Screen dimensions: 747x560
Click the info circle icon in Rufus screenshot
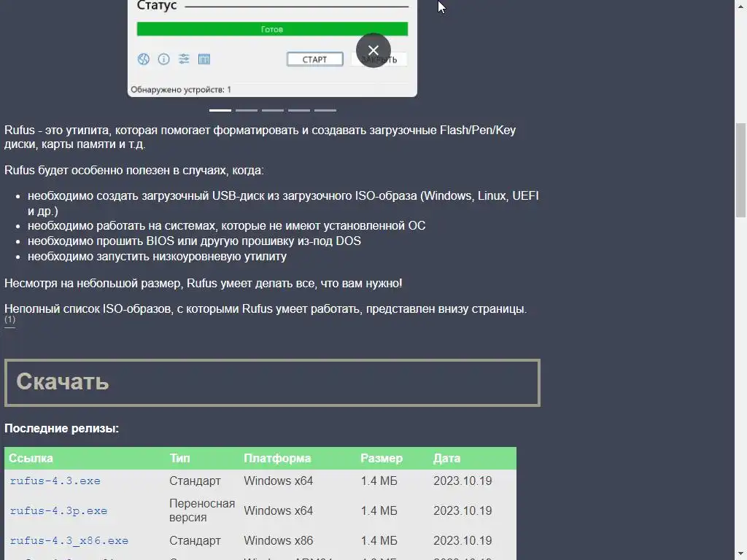click(x=163, y=59)
